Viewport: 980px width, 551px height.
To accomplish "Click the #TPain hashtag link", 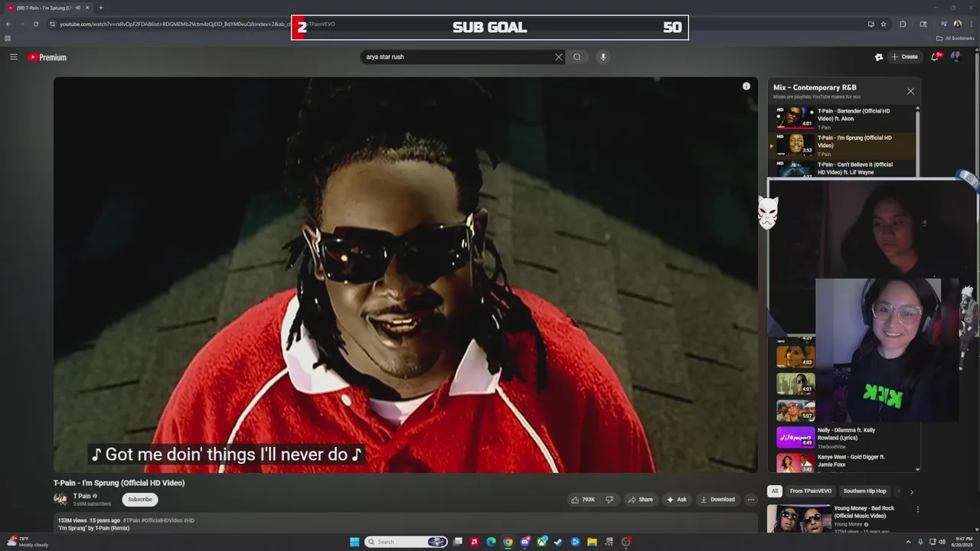I will pyautogui.click(x=132, y=520).
